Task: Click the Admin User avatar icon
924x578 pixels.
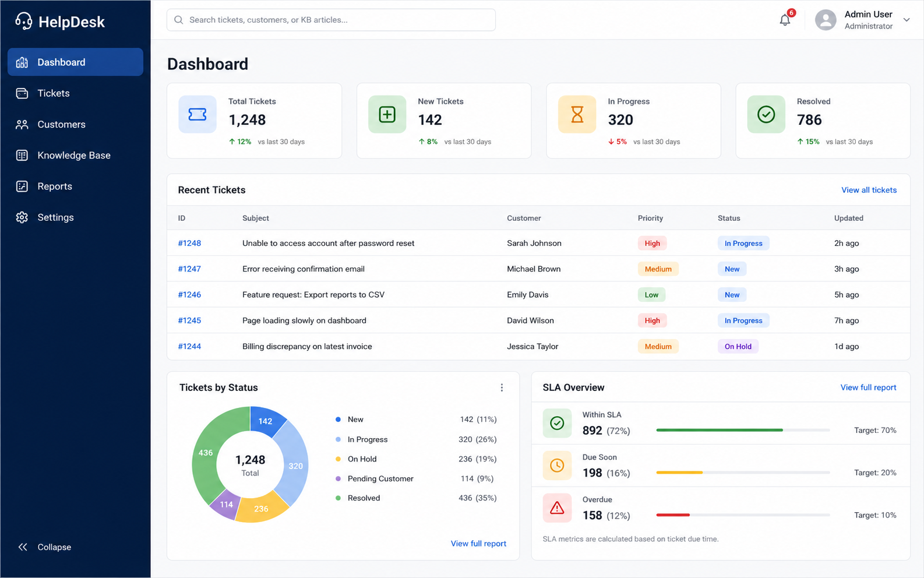Action: click(x=826, y=20)
